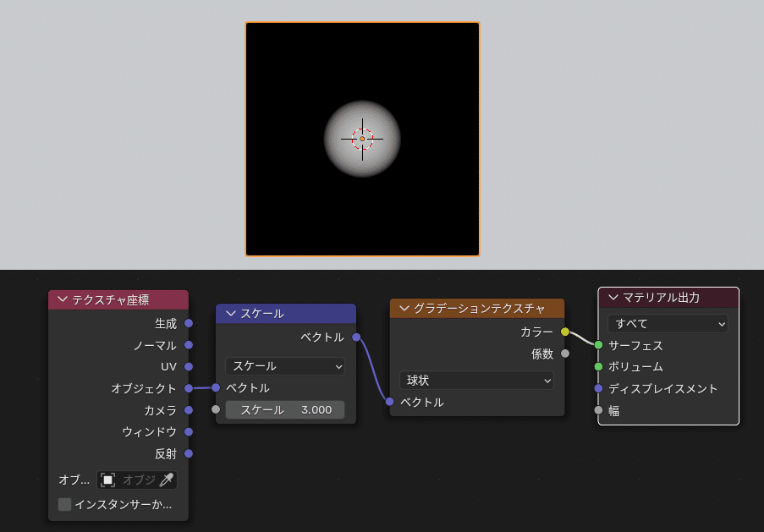Click the ウィンドウ output socket
764x532 pixels.
click(x=189, y=431)
